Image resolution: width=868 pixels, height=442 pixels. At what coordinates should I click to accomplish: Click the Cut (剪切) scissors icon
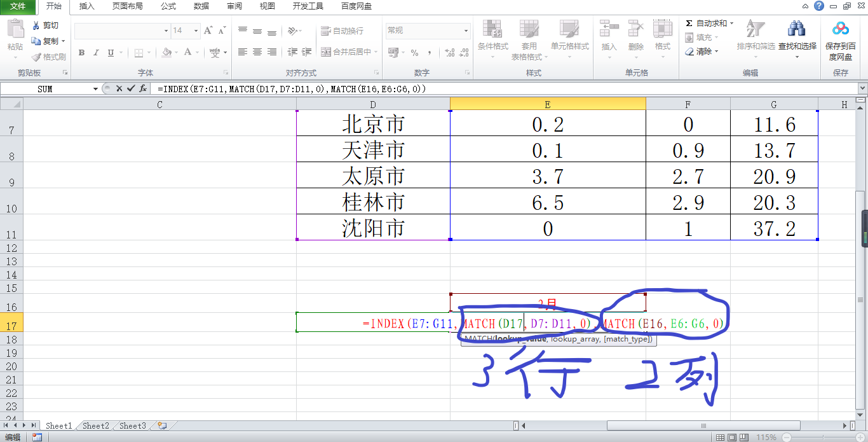[x=36, y=25]
